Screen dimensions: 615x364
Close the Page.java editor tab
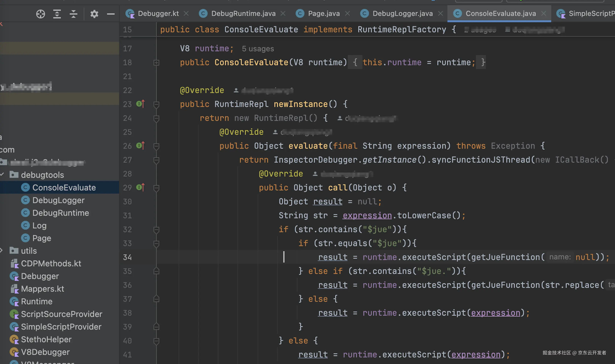tap(347, 13)
